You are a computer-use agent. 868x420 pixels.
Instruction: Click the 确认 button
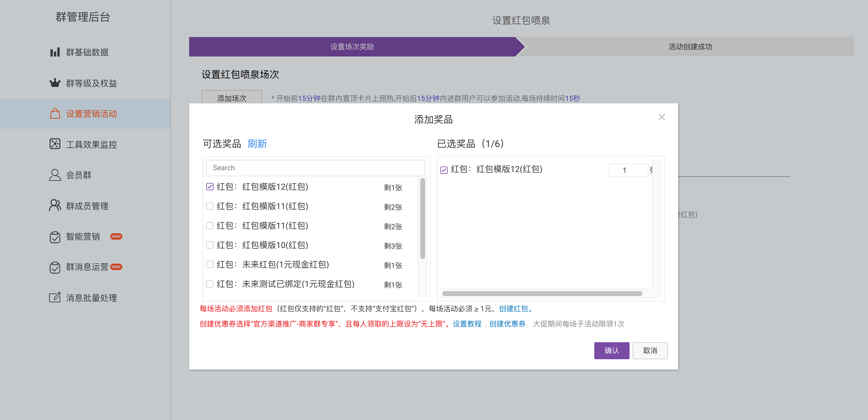612,351
